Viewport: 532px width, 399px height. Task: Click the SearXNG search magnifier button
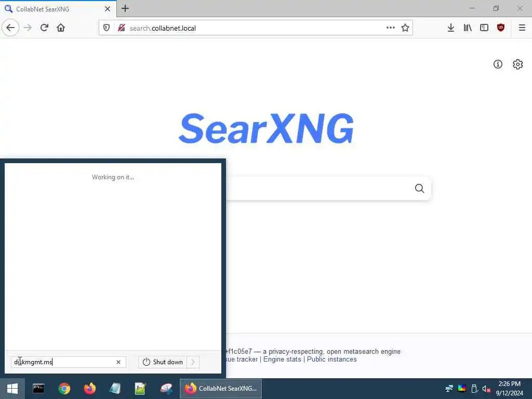tap(419, 188)
